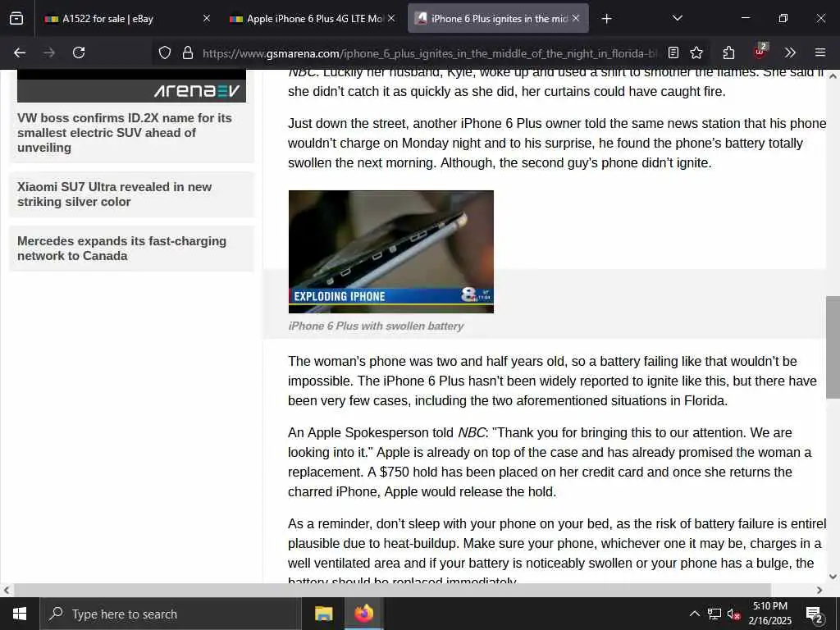This screenshot has width=840, height=630.
Task: Go forward to the next page
Action: point(49,52)
